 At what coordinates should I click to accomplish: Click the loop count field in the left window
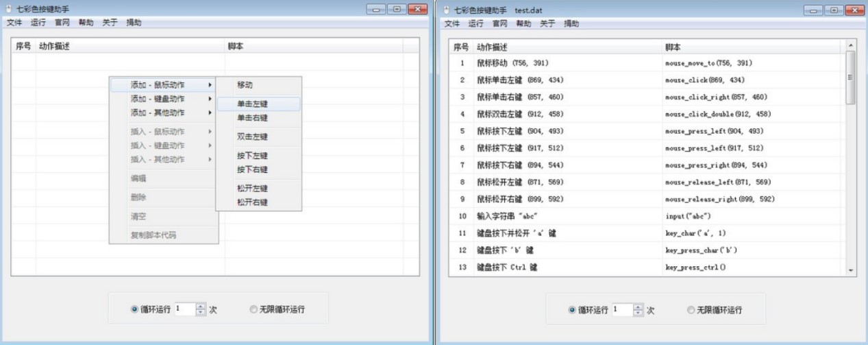click(185, 309)
